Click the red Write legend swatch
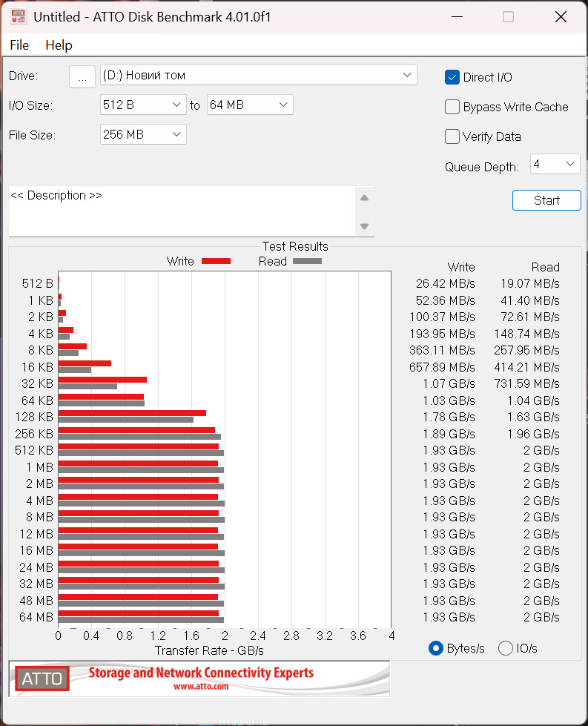588x726 pixels. (x=217, y=261)
